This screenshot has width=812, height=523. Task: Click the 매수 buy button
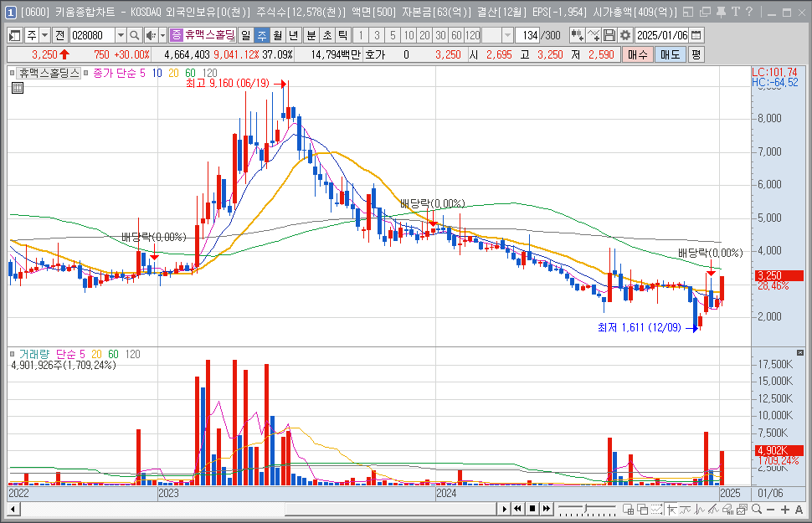(638, 54)
